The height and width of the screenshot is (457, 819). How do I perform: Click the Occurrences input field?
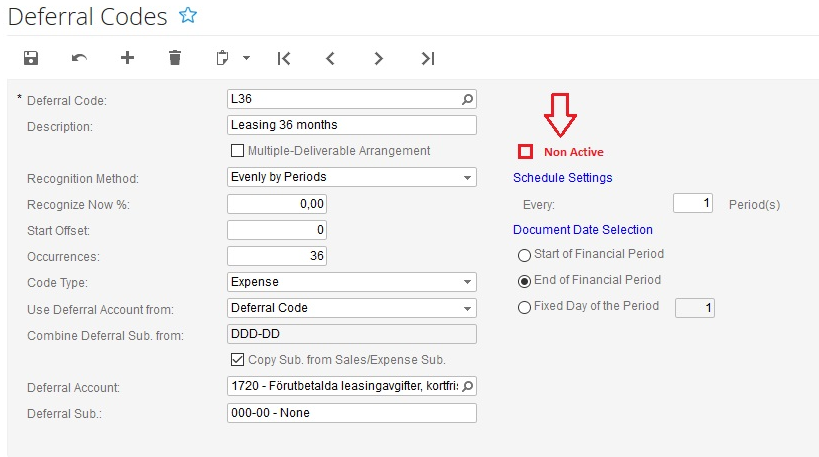click(x=277, y=256)
